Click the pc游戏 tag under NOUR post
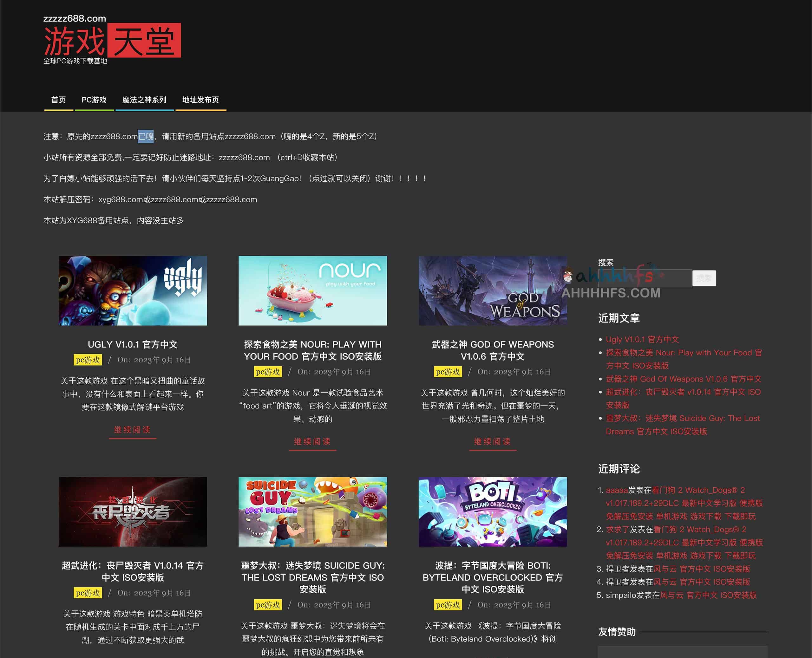 pyautogui.click(x=268, y=372)
